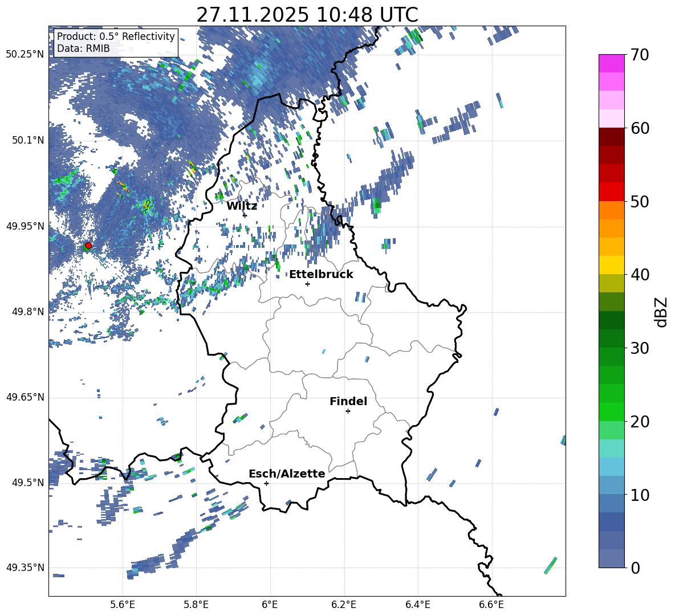Click the 10 tick label on colorbar

point(640,495)
